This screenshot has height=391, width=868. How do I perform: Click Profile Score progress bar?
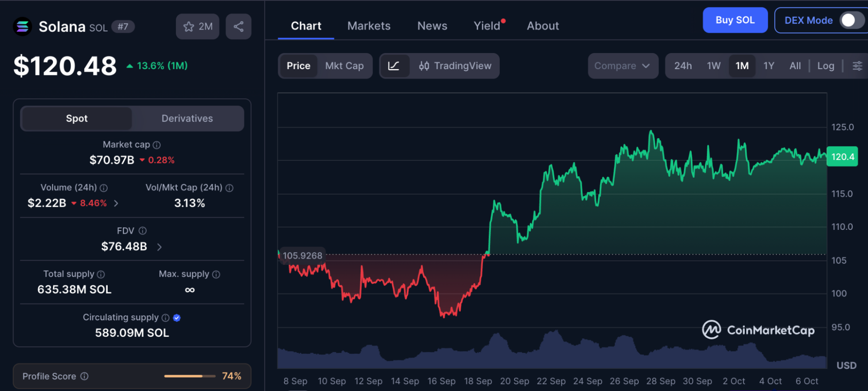point(190,376)
